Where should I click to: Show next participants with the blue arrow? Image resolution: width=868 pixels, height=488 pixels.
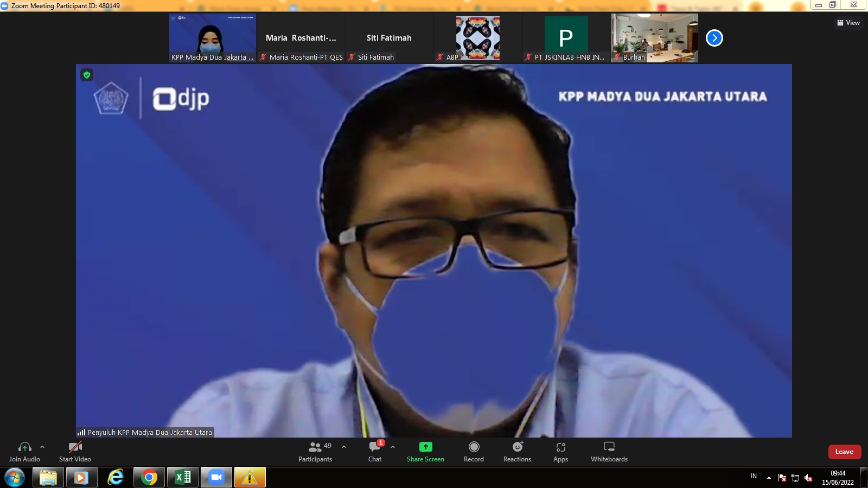point(714,38)
